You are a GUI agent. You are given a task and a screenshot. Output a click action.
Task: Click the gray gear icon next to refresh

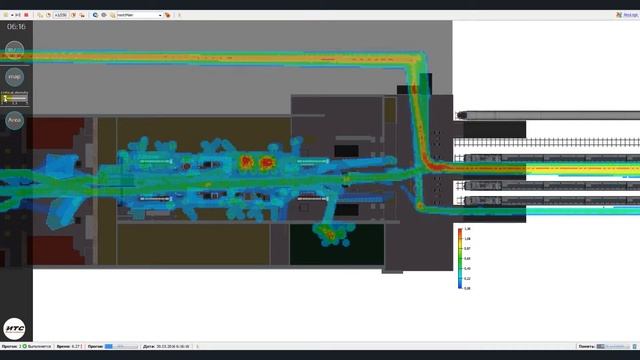(x=104, y=15)
